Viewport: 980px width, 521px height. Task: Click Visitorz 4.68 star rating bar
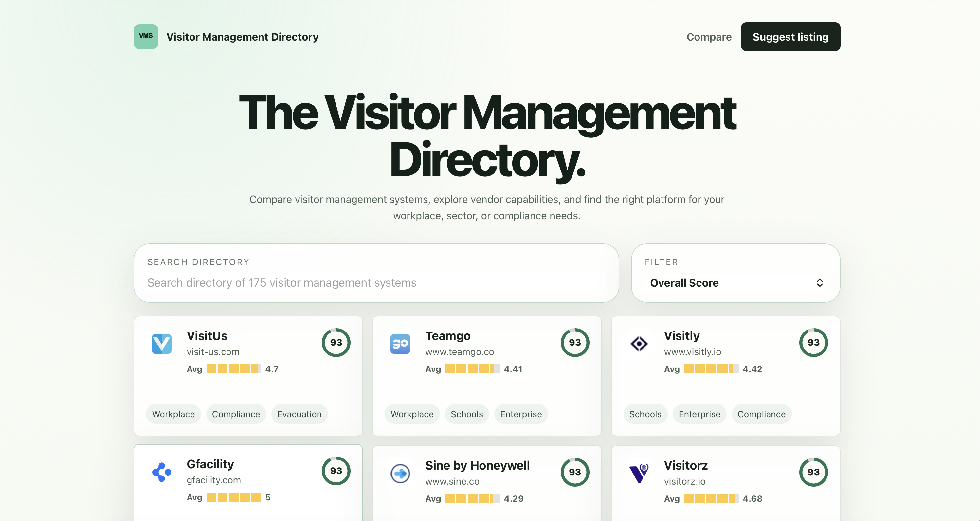pos(711,498)
